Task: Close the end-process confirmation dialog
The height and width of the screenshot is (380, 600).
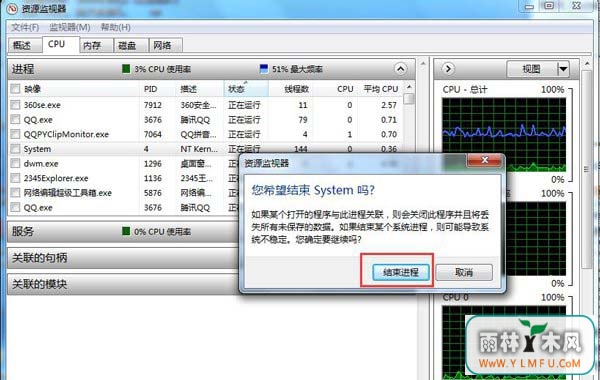Action: tap(484, 160)
